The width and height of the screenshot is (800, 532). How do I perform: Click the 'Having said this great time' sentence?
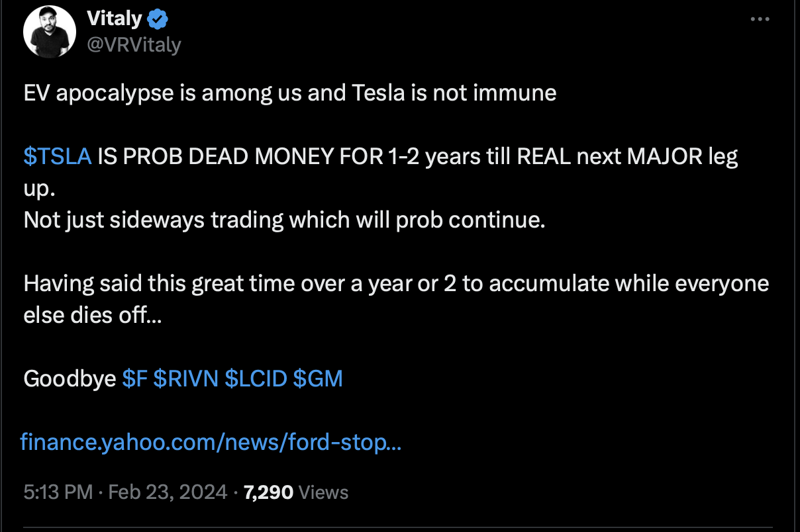[396, 284]
